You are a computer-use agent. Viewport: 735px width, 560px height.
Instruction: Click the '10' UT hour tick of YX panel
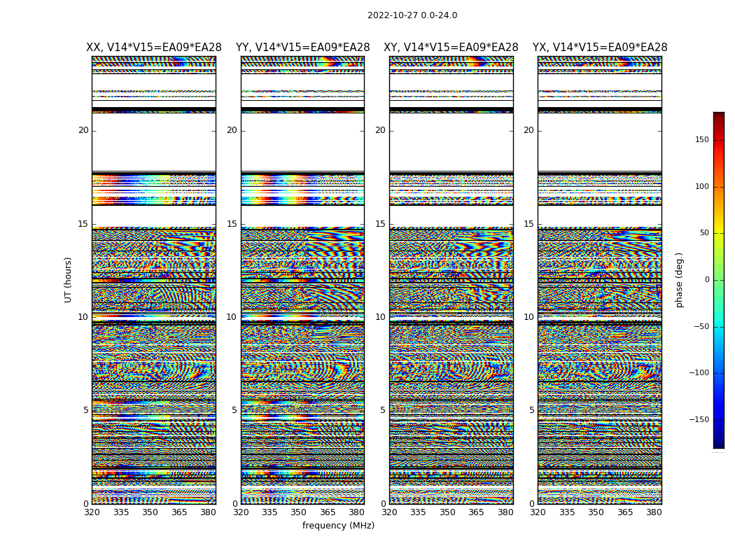529,317
